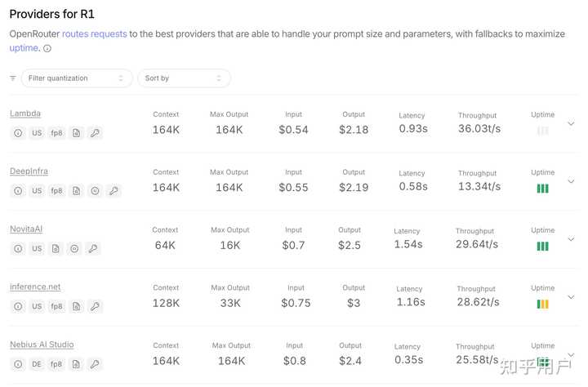
Task: Expand the NovitaAI provider row chevron
Action: pyautogui.click(x=571, y=240)
